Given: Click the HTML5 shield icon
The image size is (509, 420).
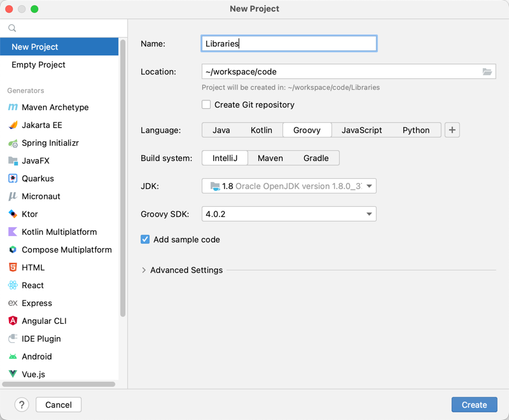Looking at the screenshot, I should pyautogui.click(x=13, y=267).
